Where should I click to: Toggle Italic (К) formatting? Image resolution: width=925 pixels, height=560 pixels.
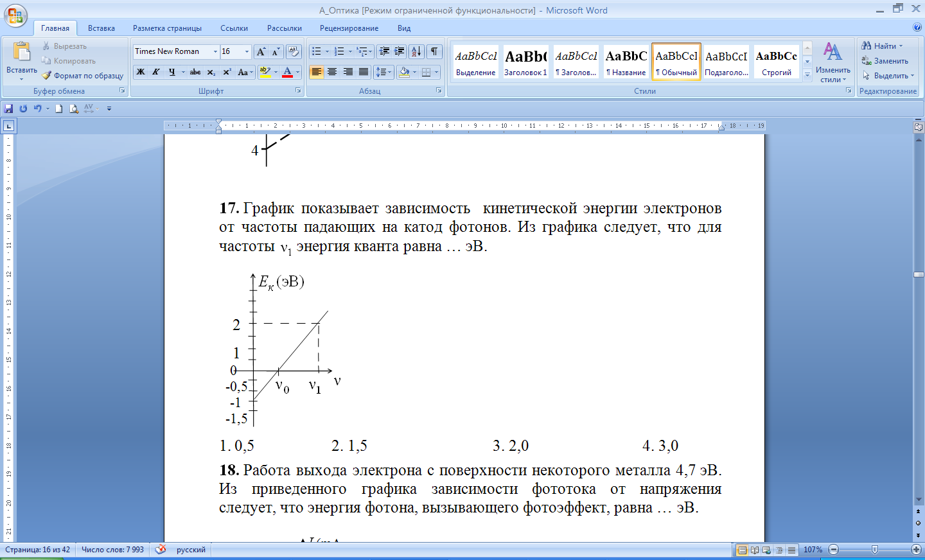point(155,72)
